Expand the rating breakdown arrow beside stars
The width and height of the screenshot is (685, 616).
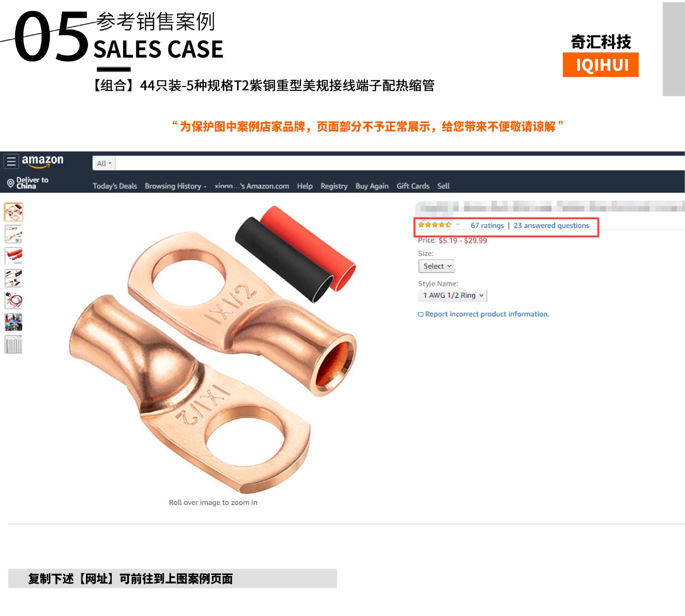pos(458,225)
